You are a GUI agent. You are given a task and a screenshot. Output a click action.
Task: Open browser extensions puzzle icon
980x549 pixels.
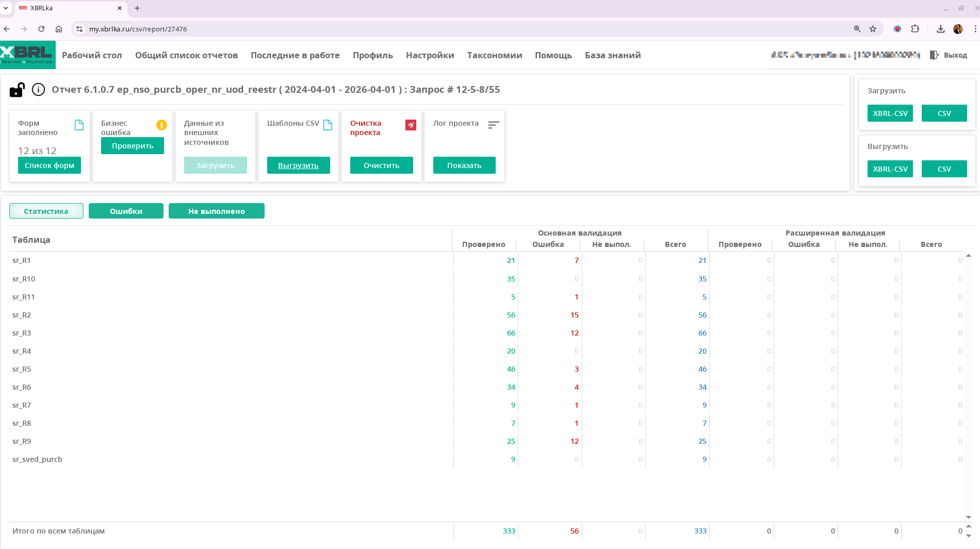coord(915,29)
